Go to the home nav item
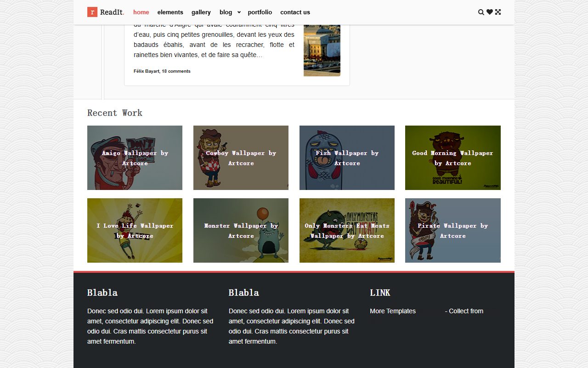 (141, 12)
